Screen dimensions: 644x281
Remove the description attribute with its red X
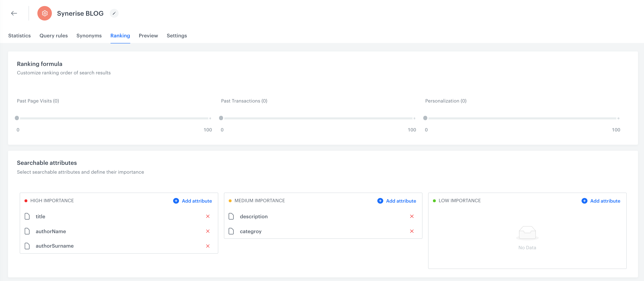pos(412,216)
